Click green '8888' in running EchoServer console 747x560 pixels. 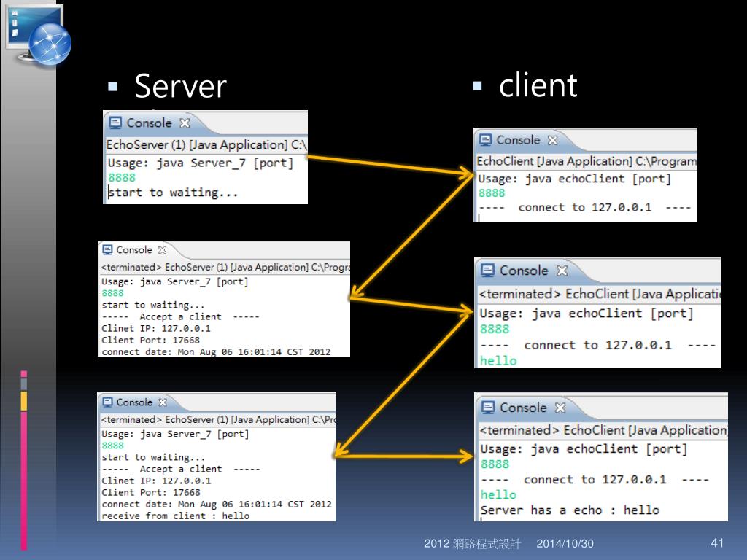[122, 178]
